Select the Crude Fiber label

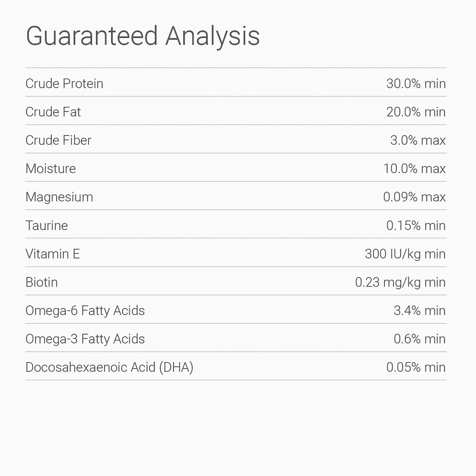[58, 140]
